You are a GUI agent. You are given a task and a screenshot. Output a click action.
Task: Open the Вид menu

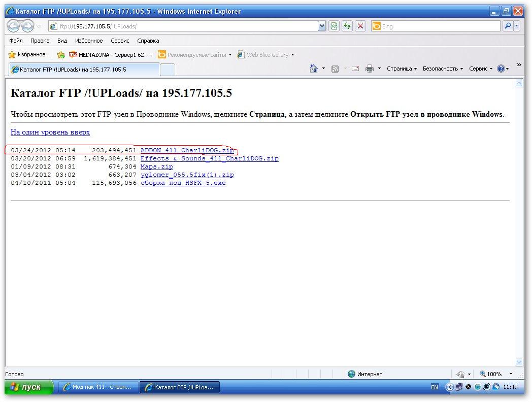(62, 41)
